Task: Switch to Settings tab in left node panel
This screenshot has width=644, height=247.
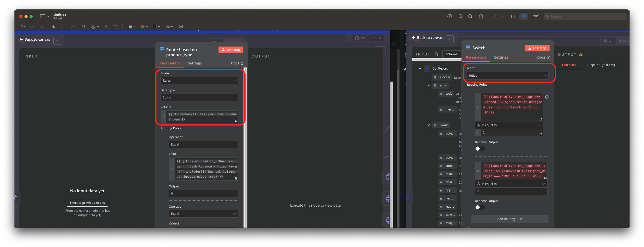Action: (x=195, y=63)
